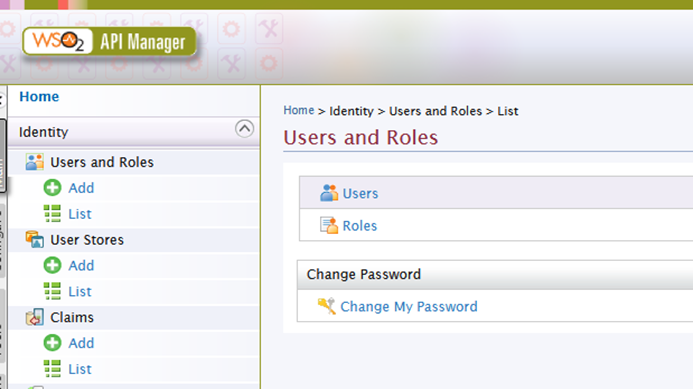Click the green plus icon under User Stores
The image size is (693, 389).
[x=53, y=266]
